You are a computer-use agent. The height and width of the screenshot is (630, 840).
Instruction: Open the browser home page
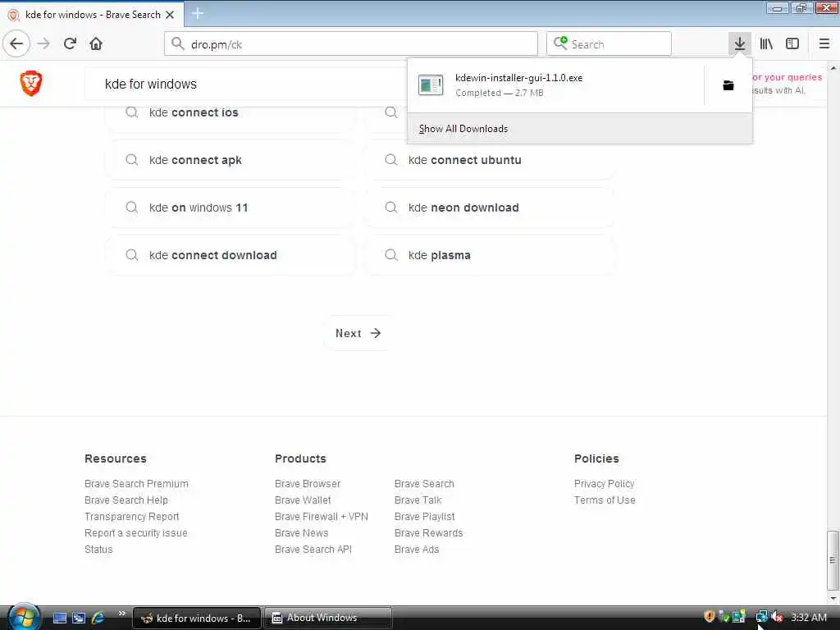[x=96, y=43]
